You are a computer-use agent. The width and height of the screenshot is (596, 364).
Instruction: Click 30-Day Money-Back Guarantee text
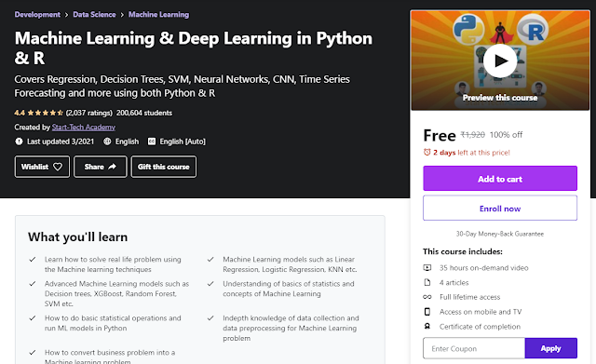(x=500, y=234)
